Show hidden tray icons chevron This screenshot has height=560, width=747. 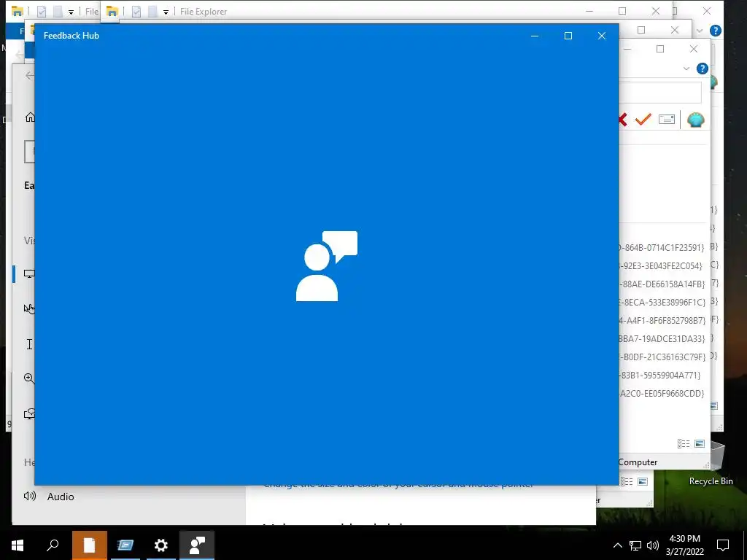tap(617, 545)
